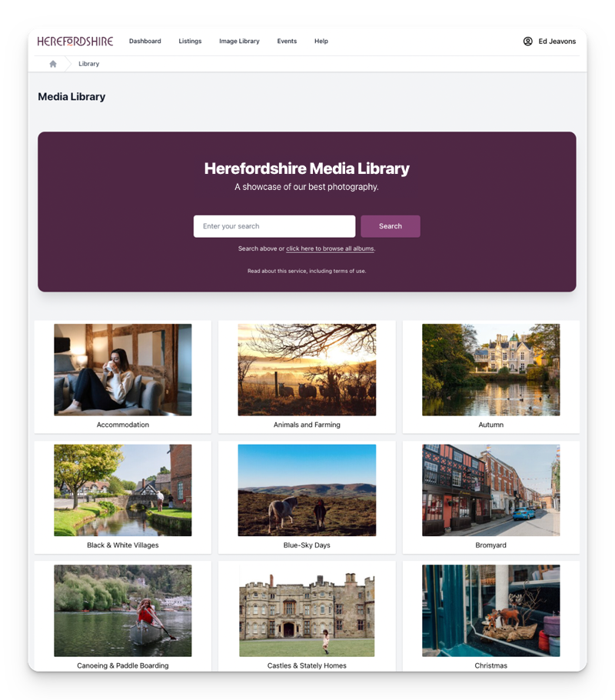The height and width of the screenshot is (700, 615).
Task: Click the user profile icon
Action: click(x=527, y=42)
